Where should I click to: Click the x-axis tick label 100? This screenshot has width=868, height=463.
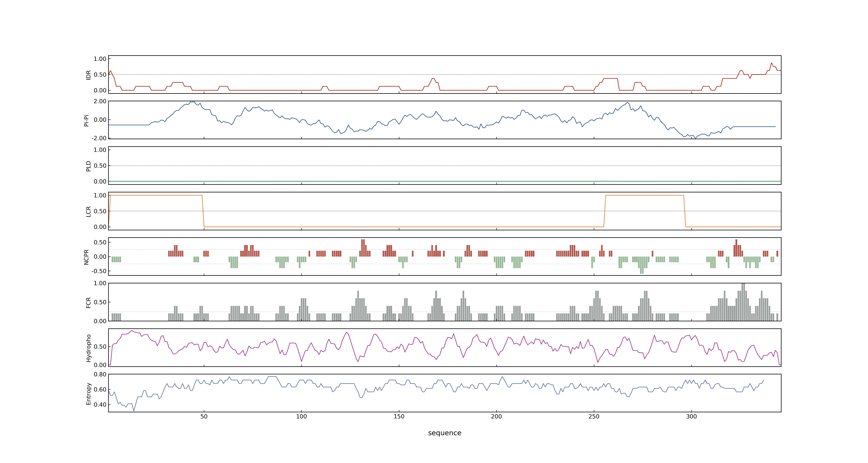[x=301, y=416]
